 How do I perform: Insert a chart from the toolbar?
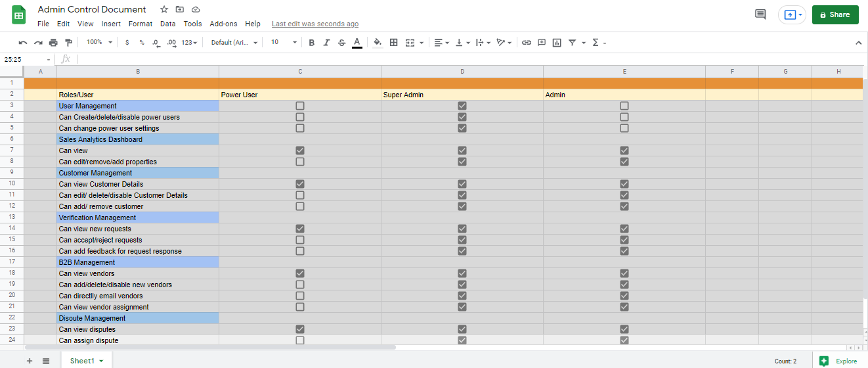(x=557, y=43)
